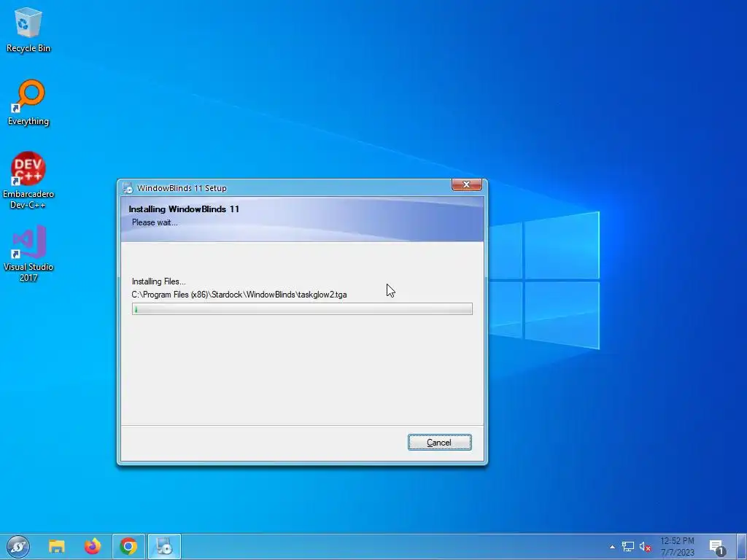This screenshot has width=747, height=560.
Task: Open the Action Center notifications icon
Action: [x=716, y=547]
